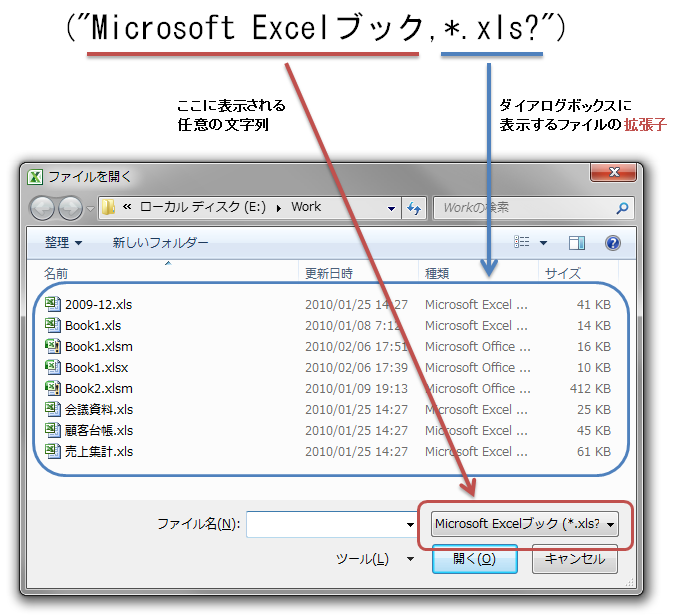Image resolution: width=675 pixels, height=615 pixels.
Task: Select file 顧客台帳.xls
Action: 99,431
